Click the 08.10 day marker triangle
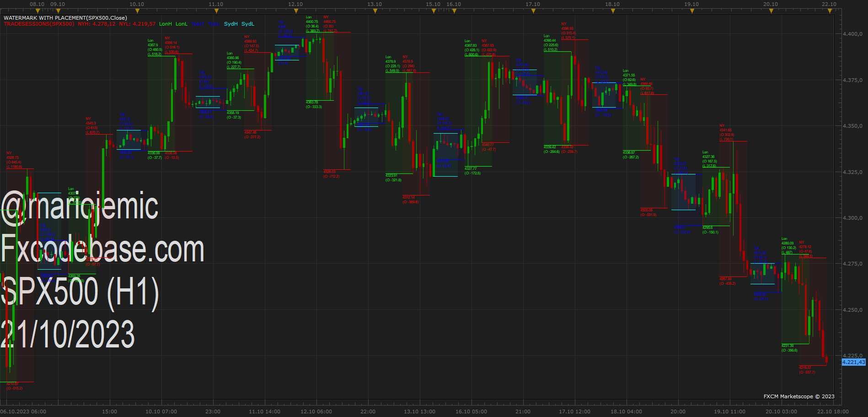Viewport: 868px width, 417px height. coord(38,11)
